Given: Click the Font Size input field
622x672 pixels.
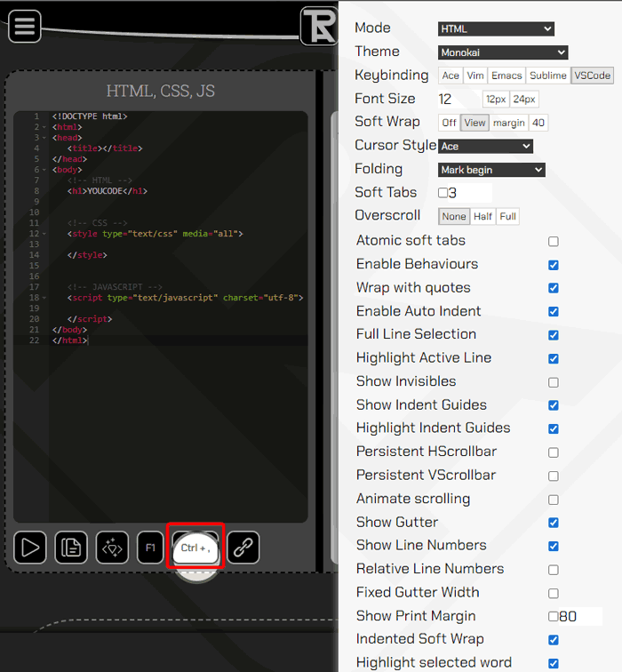Looking at the screenshot, I should [x=459, y=99].
